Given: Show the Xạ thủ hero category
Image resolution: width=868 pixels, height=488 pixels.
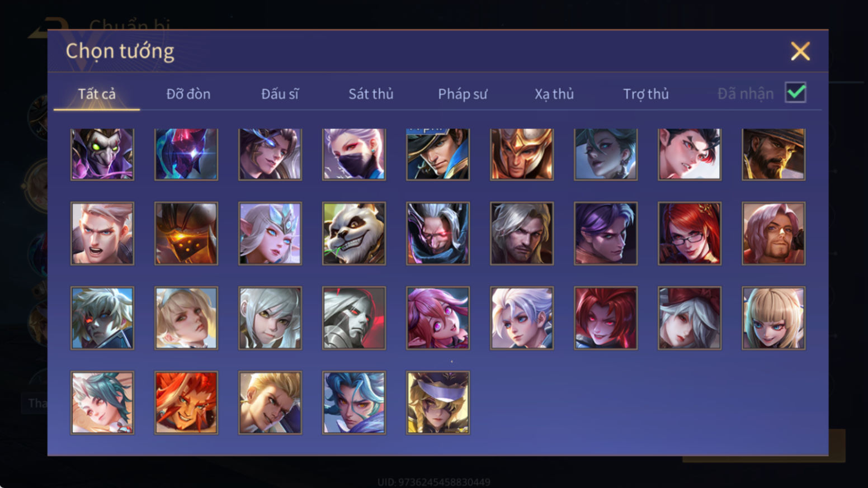Looking at the screenshot, I should pos(554,94).
